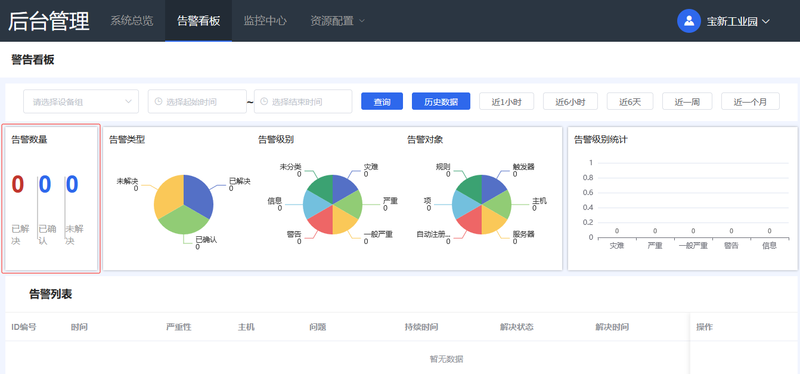Click yellow 未解决 slice in 告警类型 pie

[x=168, y=195]
